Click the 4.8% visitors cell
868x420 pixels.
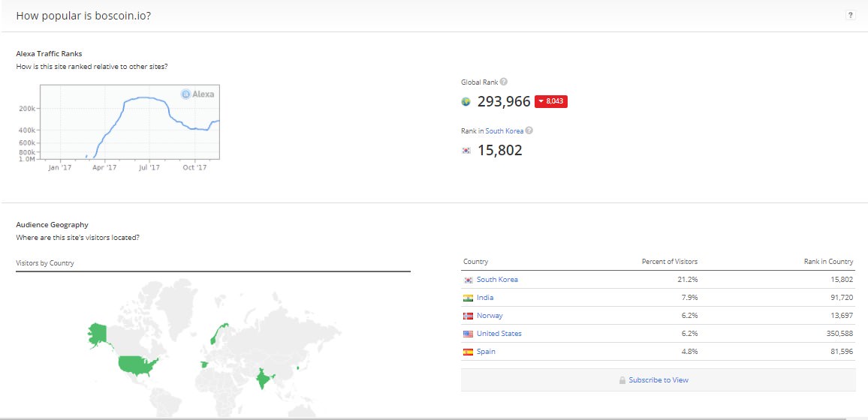click(690, 352)
